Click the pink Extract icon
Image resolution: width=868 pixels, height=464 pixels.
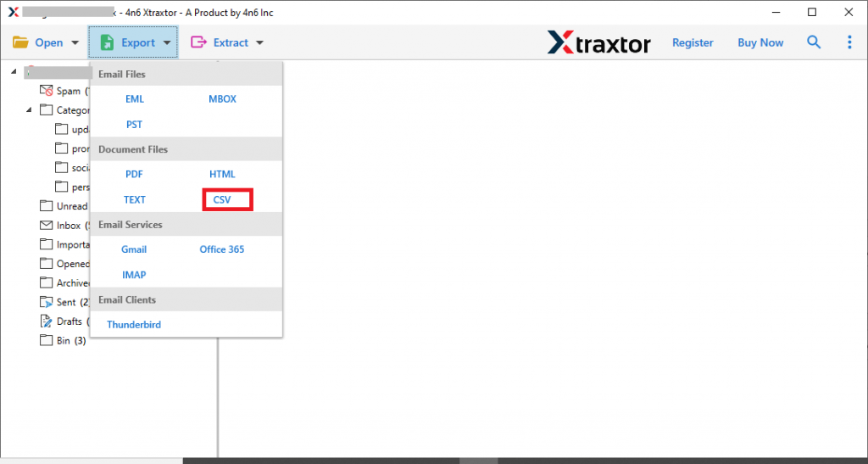click(x=198, y=42)
